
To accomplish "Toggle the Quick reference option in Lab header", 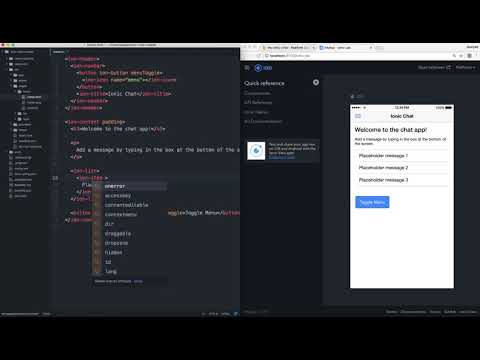I will [x=434, y=67].
